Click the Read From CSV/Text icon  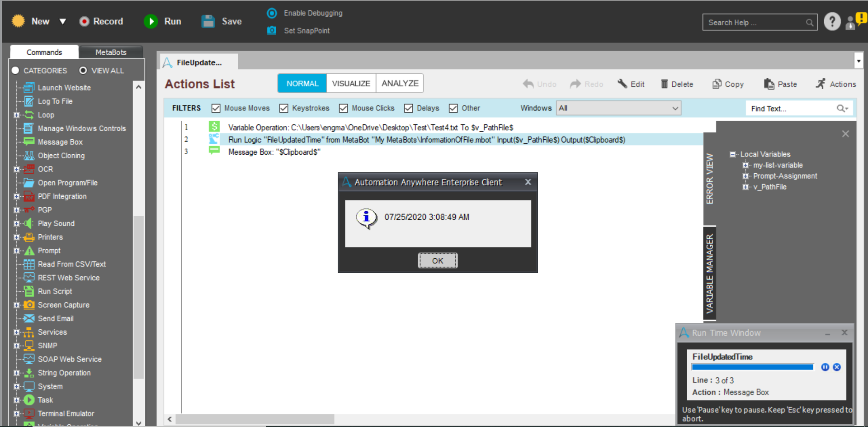29,264
